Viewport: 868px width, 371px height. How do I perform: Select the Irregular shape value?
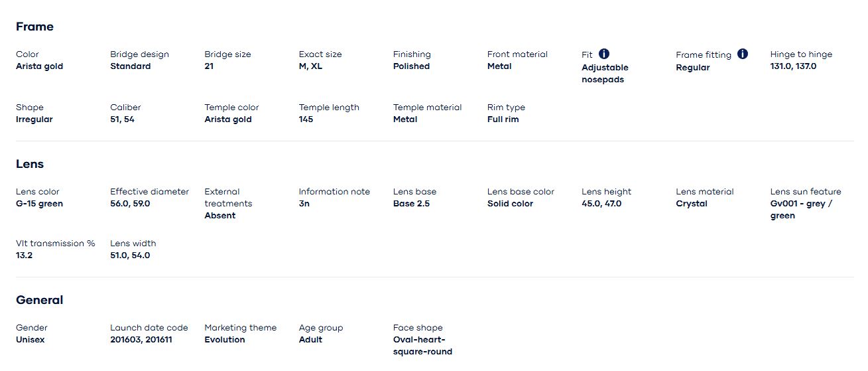(34, 119)
